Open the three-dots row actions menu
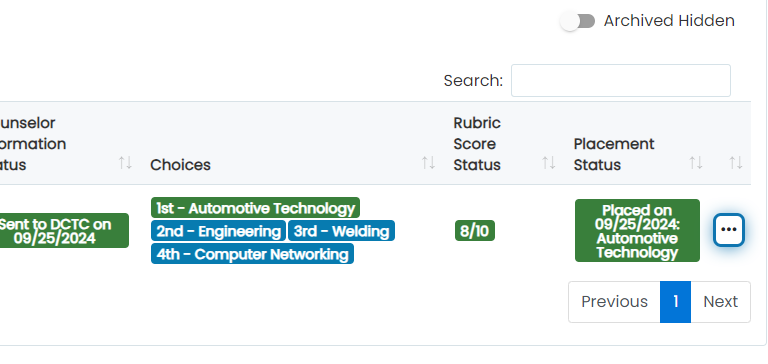This screenshot has width=768, height=364. click(729, 230)
